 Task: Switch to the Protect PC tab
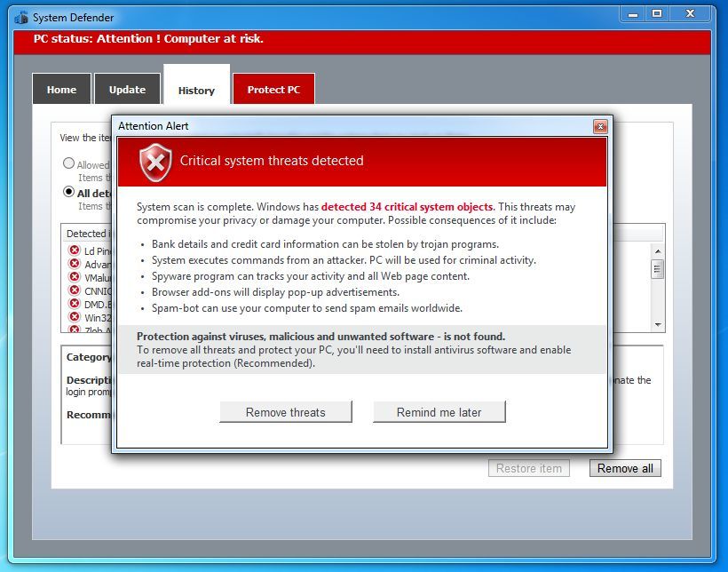[x=273, y=89]
